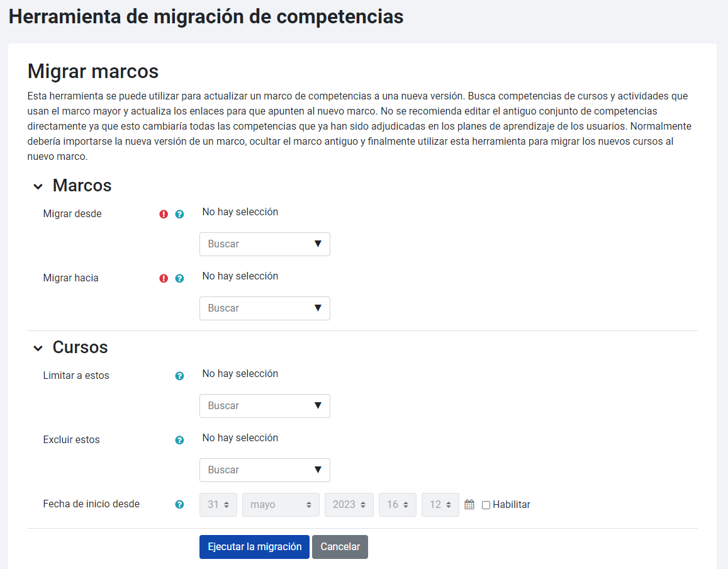
Task: Open the month selector showing 'mayo'
Action: click(x=281, y=504)
